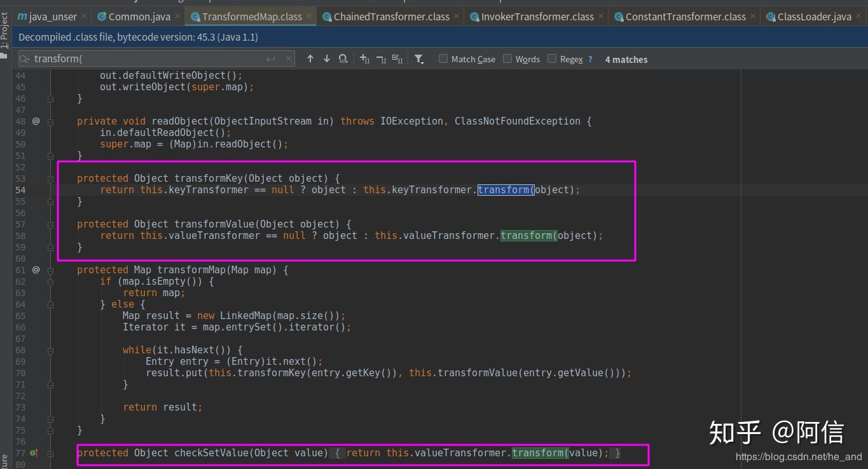Viewport: 868px width, 469px height.
Task: Click Unselect Occurrence icon in find bar
Action: pos(381,59)
